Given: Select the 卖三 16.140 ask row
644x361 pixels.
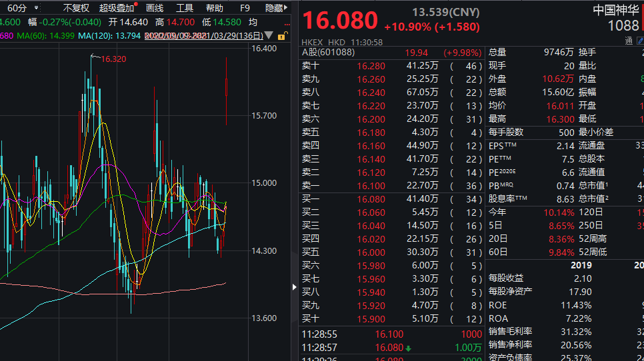Looking at the screenshot, I should [x=392, y=159].
